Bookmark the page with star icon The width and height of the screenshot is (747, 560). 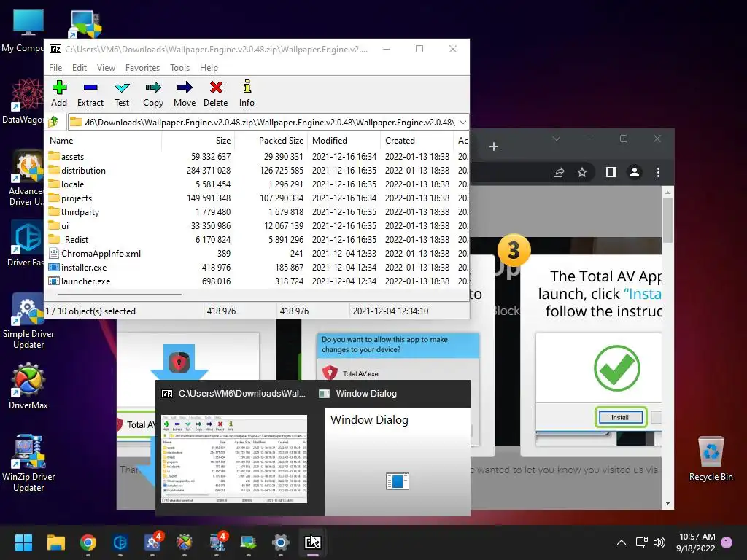point(581,172)
